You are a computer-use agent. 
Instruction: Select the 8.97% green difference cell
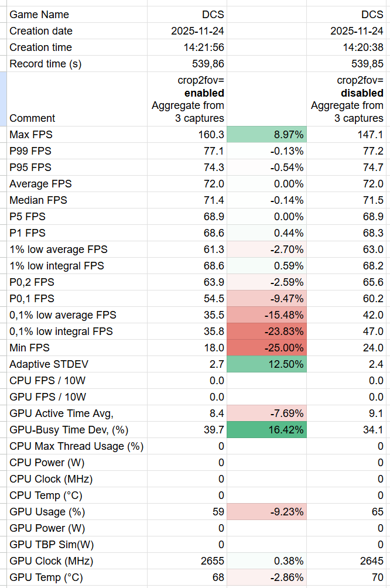click(267, 135)
